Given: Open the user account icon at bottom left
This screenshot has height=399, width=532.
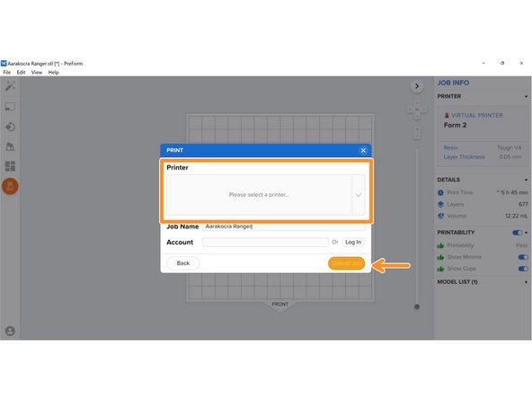Looking at the screenshot, I should pyautogui.click(x=10, y=331).
